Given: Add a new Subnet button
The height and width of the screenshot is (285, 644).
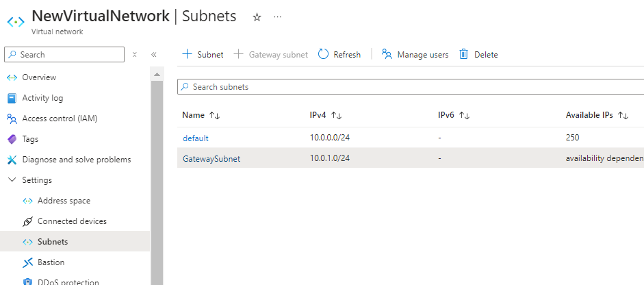Looking at the screenshot, I should coord(203,54).
